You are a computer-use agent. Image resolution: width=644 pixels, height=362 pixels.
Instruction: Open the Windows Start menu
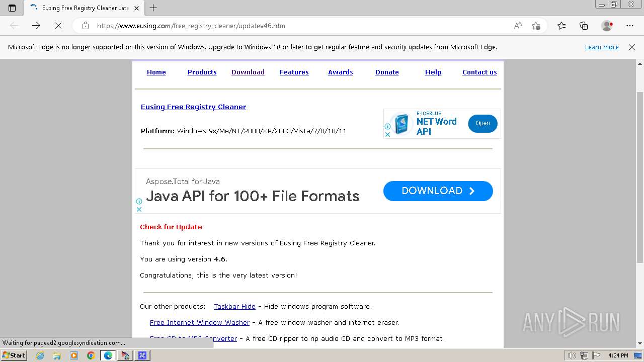click(x=14, y=355)
